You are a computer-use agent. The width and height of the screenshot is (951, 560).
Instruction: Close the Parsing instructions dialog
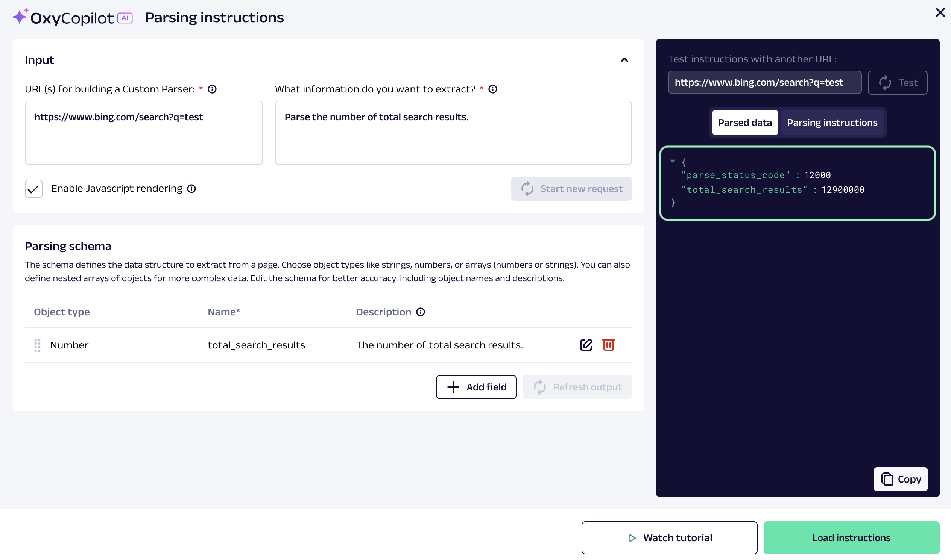940,13
